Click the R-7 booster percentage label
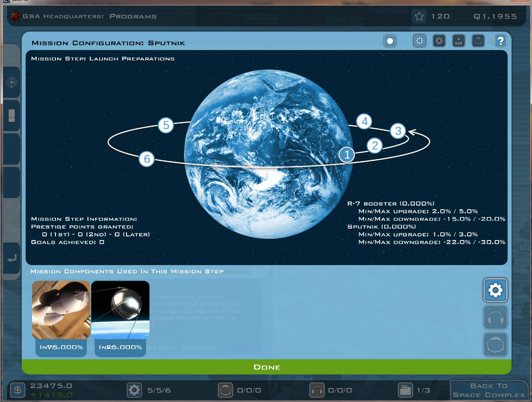Image resolution: width=532 pixels, height=402 pixels. tap(61, 347)
